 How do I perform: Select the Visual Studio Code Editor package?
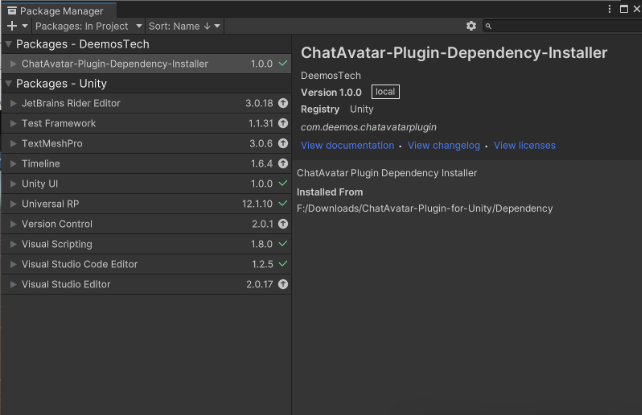pyautogui.click(x=146, y=264)
